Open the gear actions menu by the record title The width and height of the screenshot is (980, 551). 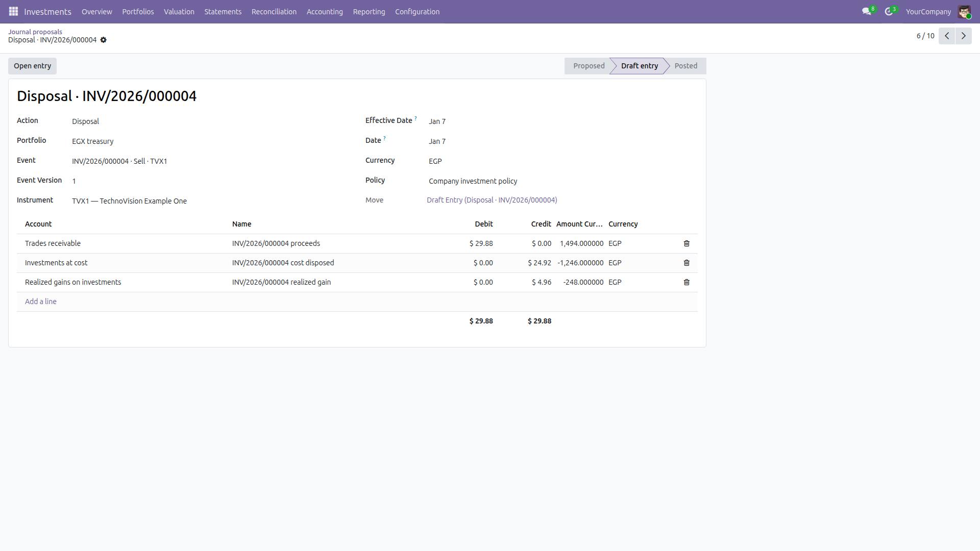point(104,40)
